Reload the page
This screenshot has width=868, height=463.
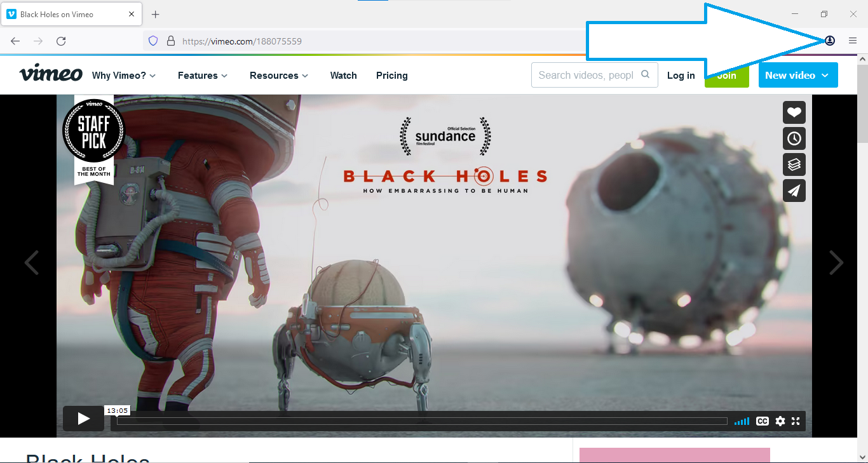(x=61, y=41)
